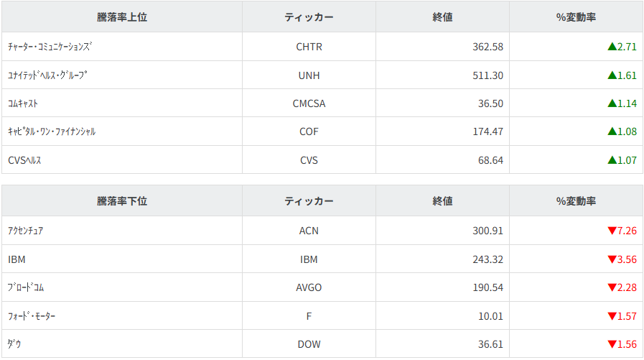Click the DOW ticker symbol
The width and height of the screenshot is (644, 360).
coord(309,344)
